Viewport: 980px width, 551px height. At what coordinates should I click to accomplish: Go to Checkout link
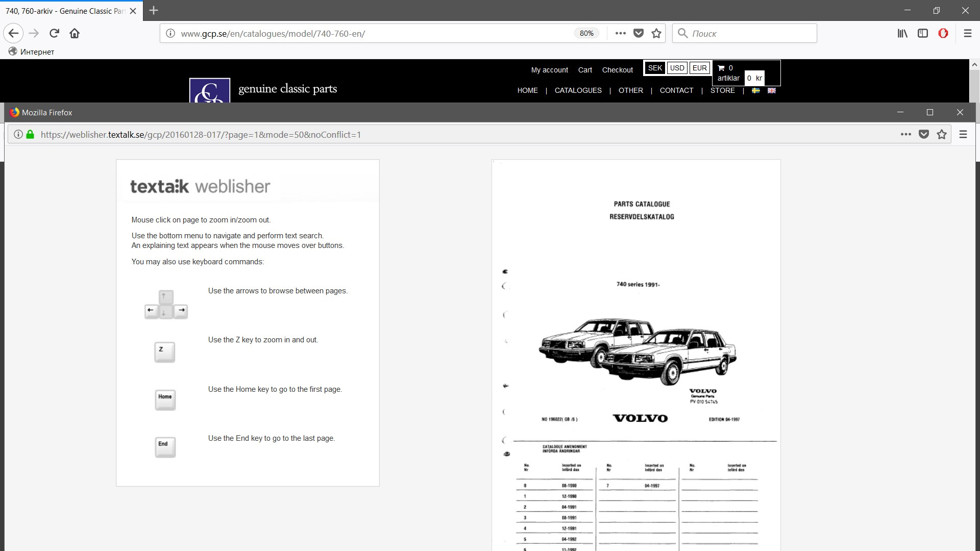(617, 70)
